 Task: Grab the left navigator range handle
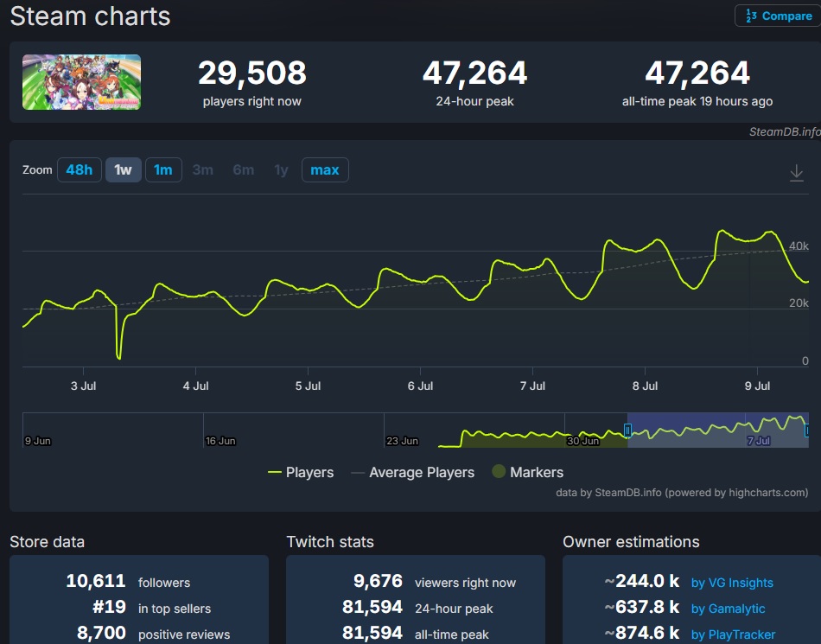point(627,430)
